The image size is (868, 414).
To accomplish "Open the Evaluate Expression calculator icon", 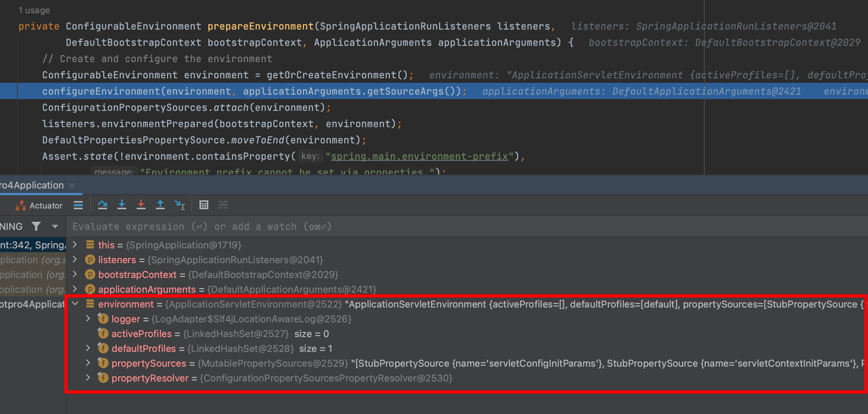I will 204,205.
